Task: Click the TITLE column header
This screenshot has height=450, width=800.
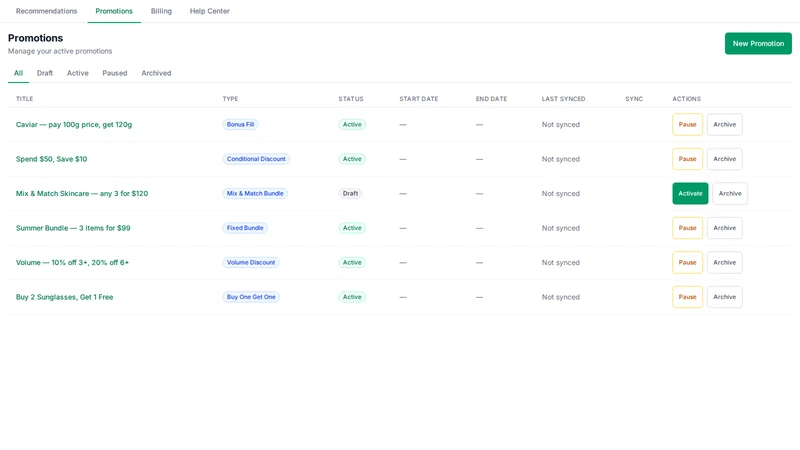Action: [24, 99]
